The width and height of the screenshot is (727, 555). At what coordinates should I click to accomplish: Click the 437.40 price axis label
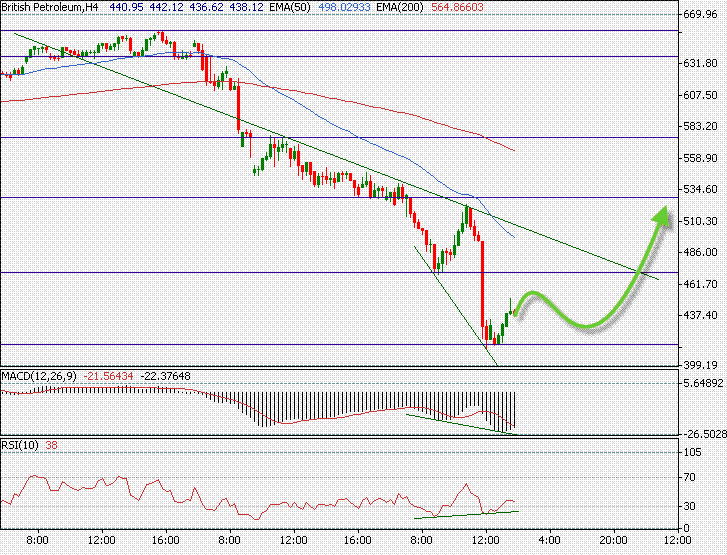(x=700, y=315)
